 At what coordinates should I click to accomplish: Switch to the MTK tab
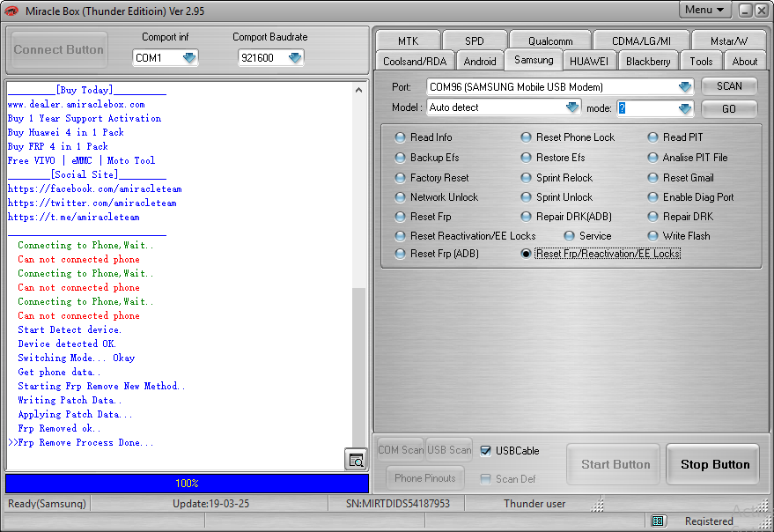408,41
